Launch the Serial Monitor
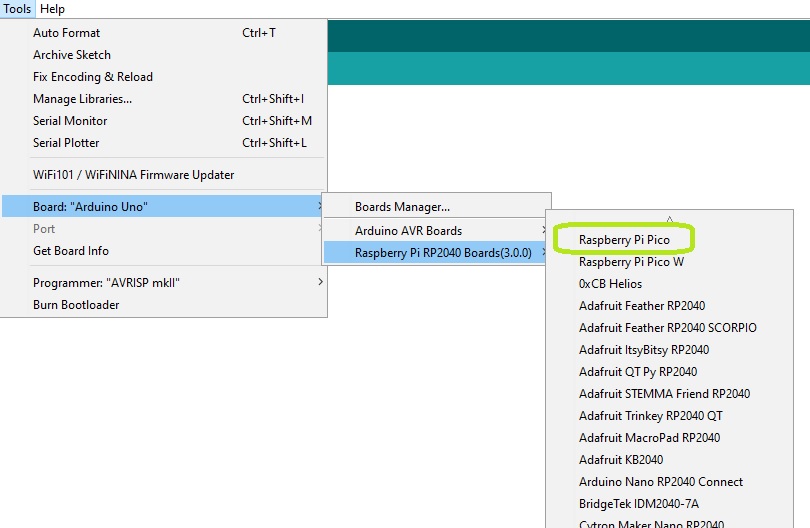This screenshot has width=810, height=528. click(x=70, y=121)
